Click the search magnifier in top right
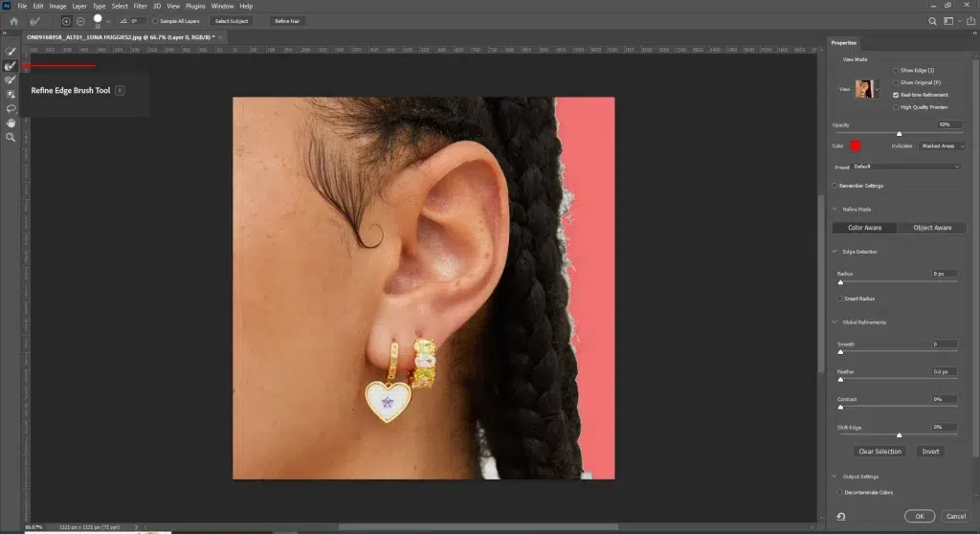980x534 pixels. point(932,21)
